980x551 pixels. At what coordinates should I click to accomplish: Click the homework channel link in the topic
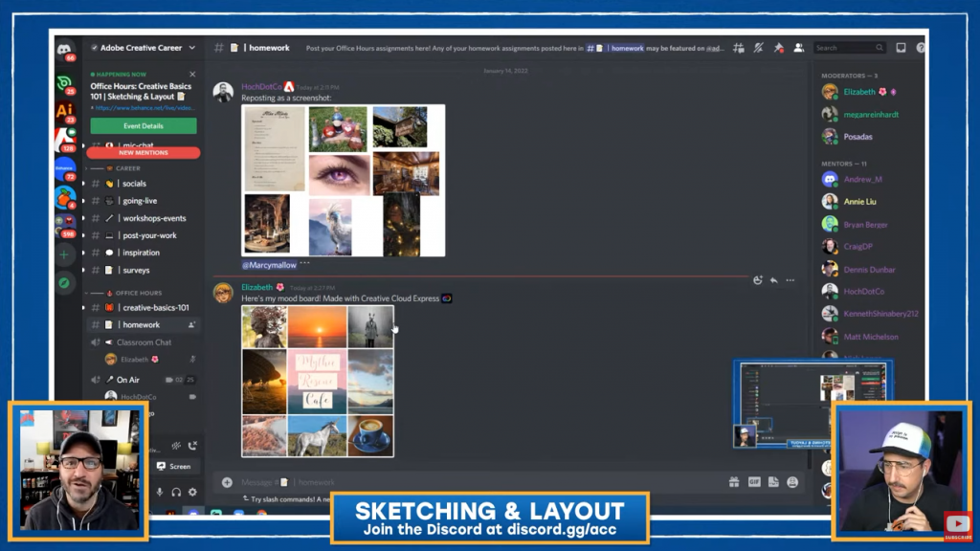(x=615, y=48)
